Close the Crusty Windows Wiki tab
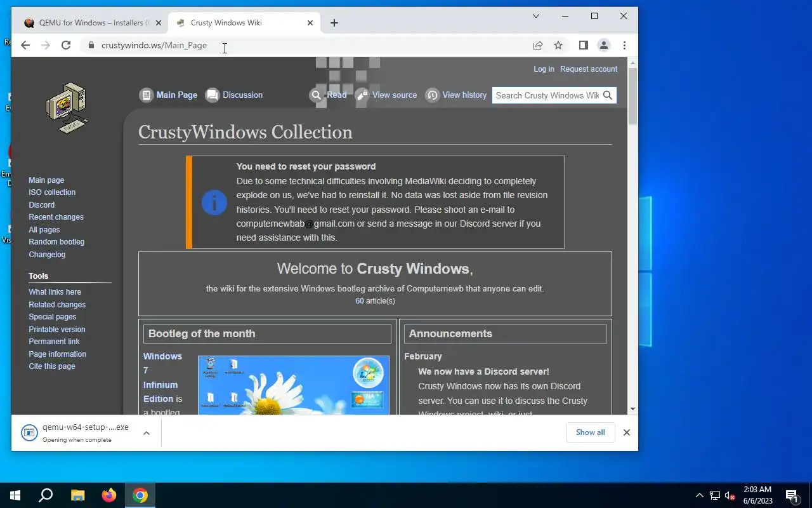Viewport: 812px width, 508px height. point(310,23)
